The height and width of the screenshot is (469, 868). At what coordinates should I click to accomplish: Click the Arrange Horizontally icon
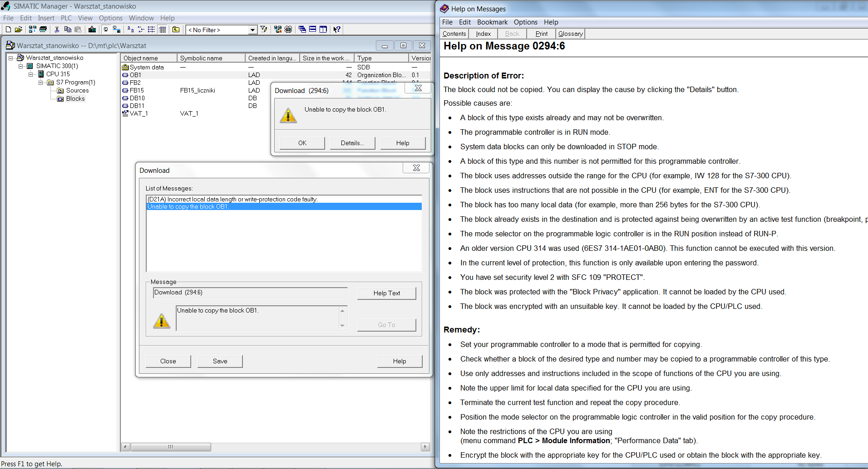tap(313, 29)
